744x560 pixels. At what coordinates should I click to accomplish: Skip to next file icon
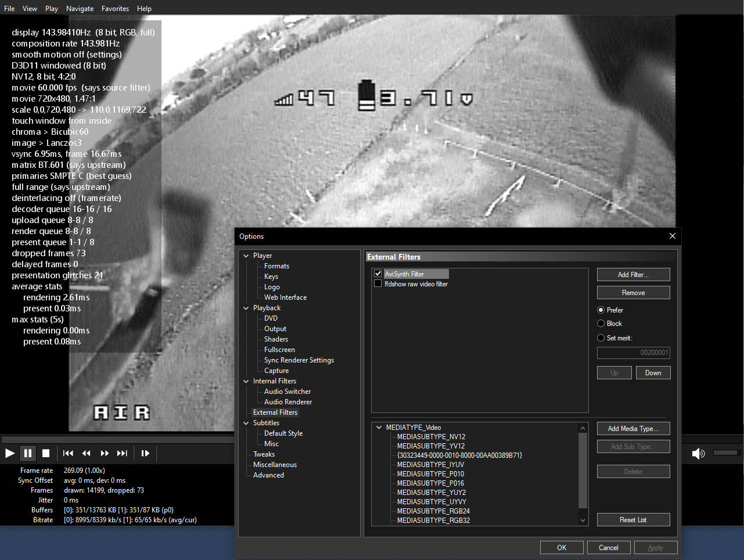tap(122, 453)
